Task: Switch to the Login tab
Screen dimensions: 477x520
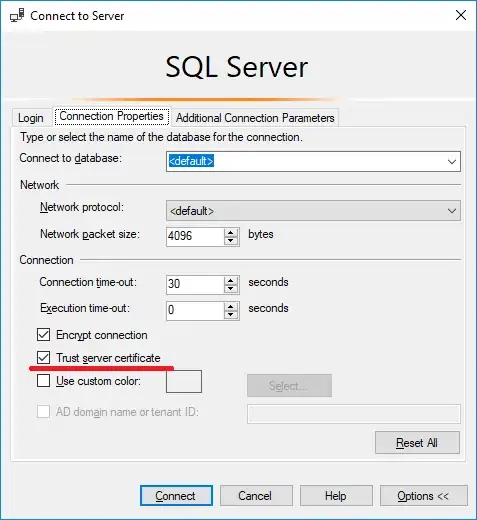Action: pyautogui.click(x=31, y=118)
